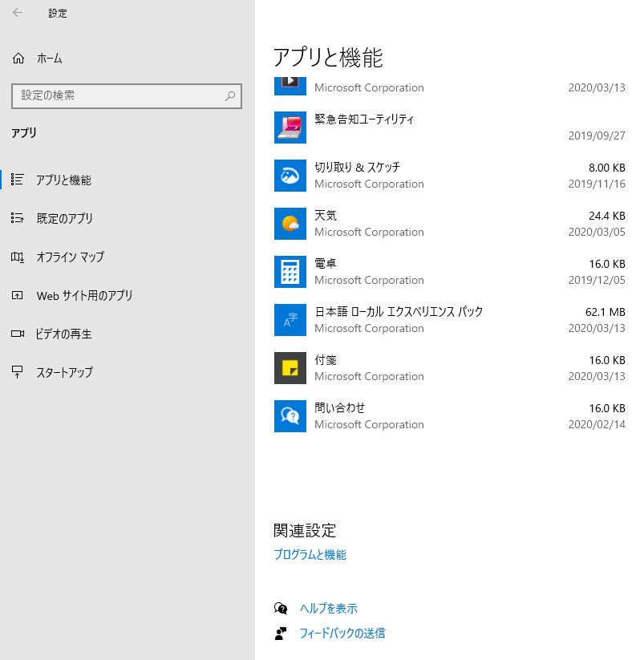
Task: Select the 天気 app name
Action: pos(326,216)
